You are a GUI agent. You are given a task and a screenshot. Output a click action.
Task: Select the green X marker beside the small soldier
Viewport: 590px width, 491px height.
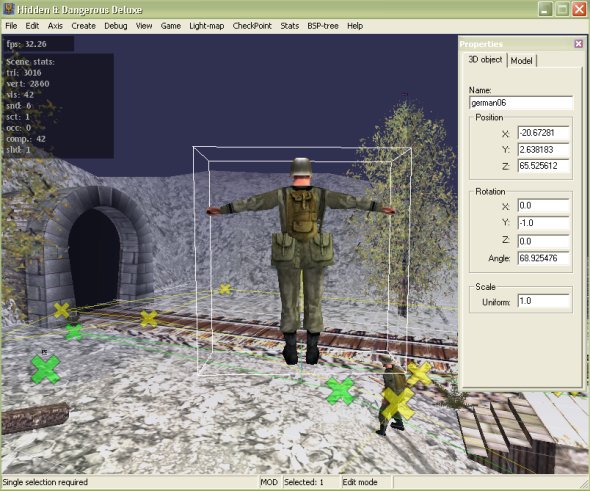coord(341,391)
